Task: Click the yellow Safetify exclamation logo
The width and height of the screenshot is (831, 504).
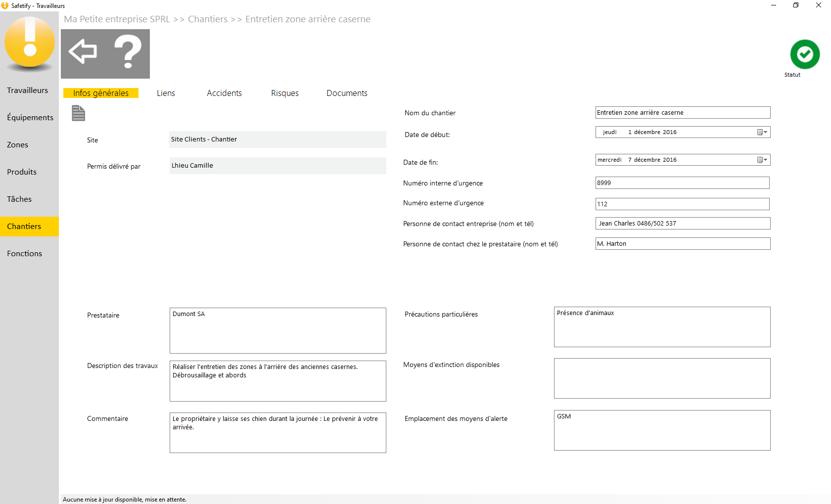Action: click(x=30, y=42)
